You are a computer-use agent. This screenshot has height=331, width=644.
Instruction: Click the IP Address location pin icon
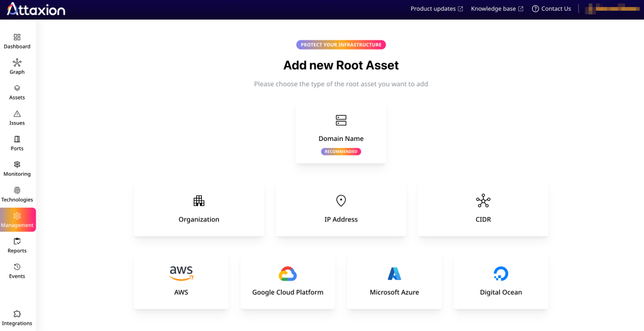point(341,201)
